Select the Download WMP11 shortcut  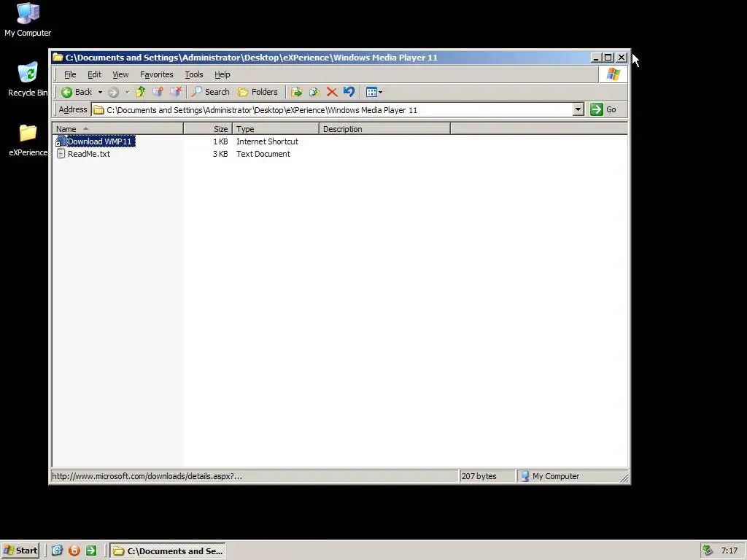99,141
